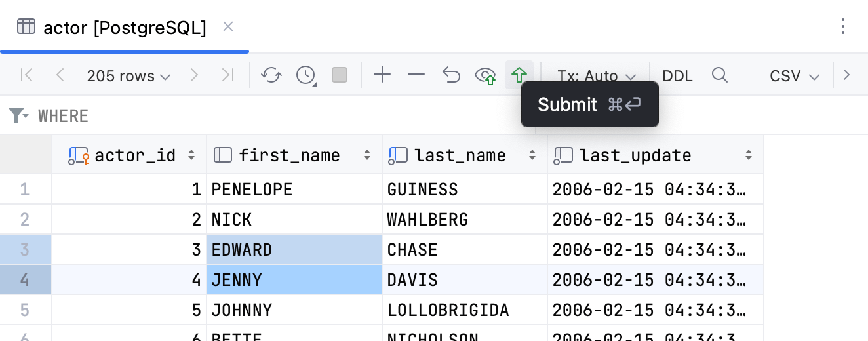
Task: Delete row using the minus icon
Action: coord(416,75)
